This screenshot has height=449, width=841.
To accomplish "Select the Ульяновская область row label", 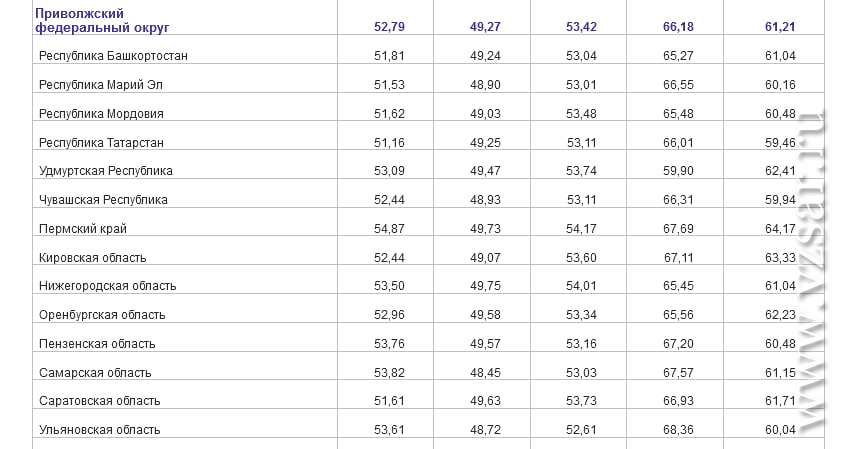I will (100, 430).
